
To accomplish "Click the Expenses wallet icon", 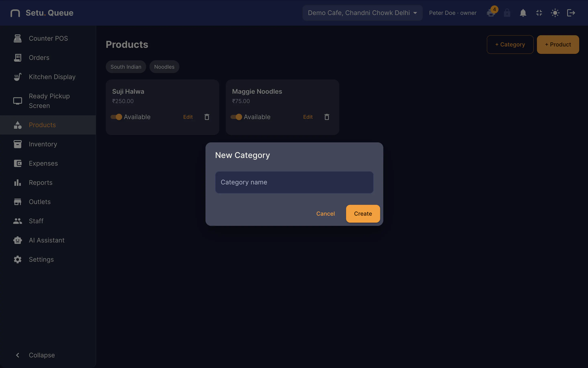I will point(17,163).
